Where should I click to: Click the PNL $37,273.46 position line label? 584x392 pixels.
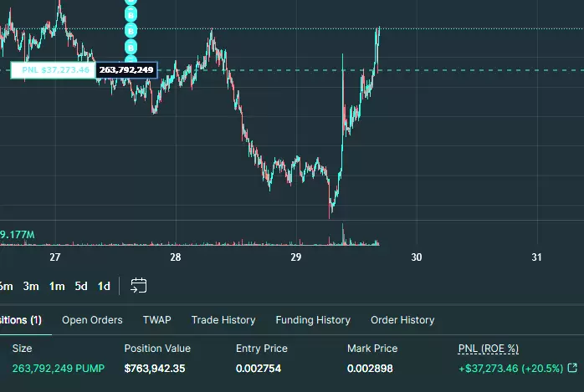pos(53,70)
